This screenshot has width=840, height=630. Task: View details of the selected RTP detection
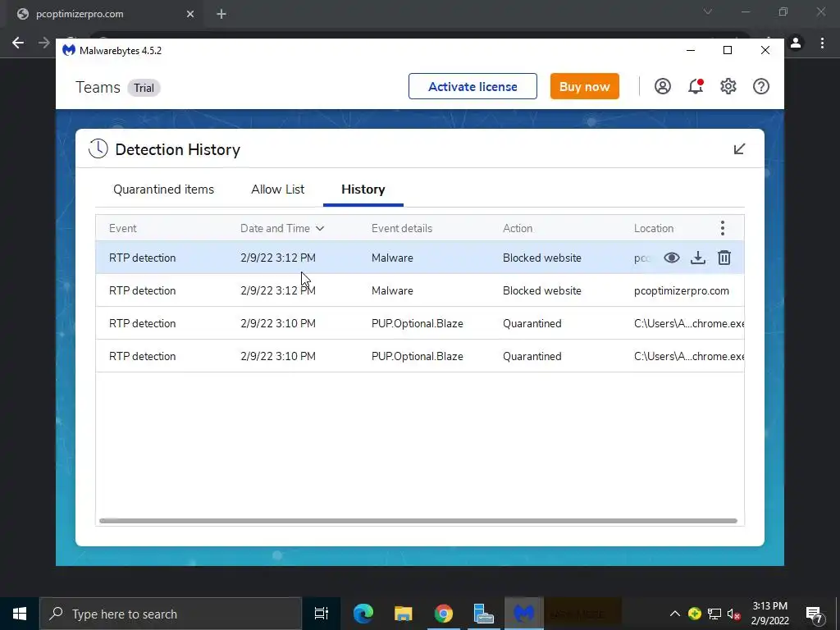pos(671,258)
